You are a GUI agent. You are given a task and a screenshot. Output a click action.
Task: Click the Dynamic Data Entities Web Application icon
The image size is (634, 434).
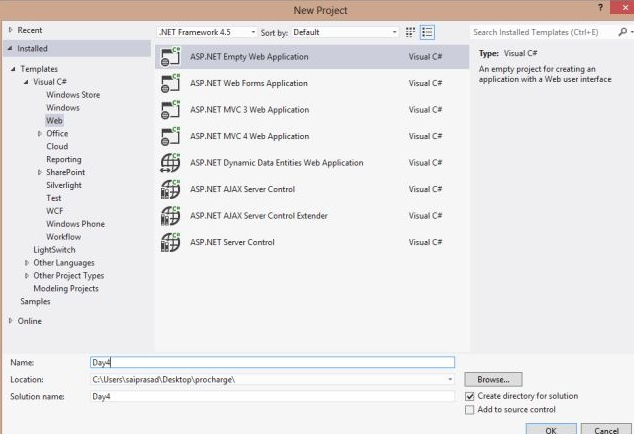(x=170, y=163)
